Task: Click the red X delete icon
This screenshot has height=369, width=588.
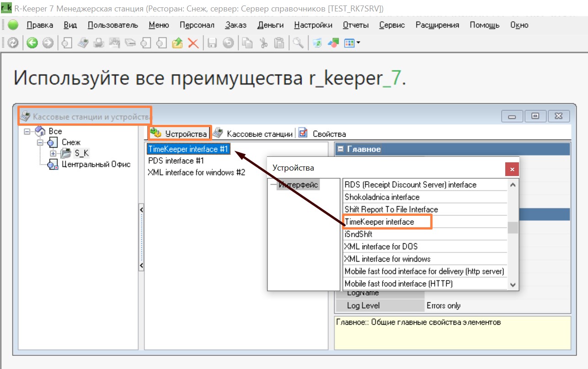Action: click(193, 43)
